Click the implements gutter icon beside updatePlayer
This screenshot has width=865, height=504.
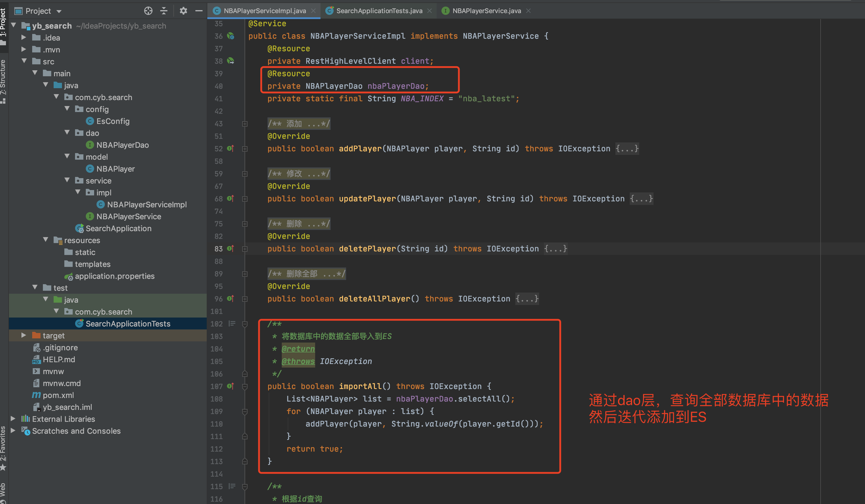pos(231,199)
